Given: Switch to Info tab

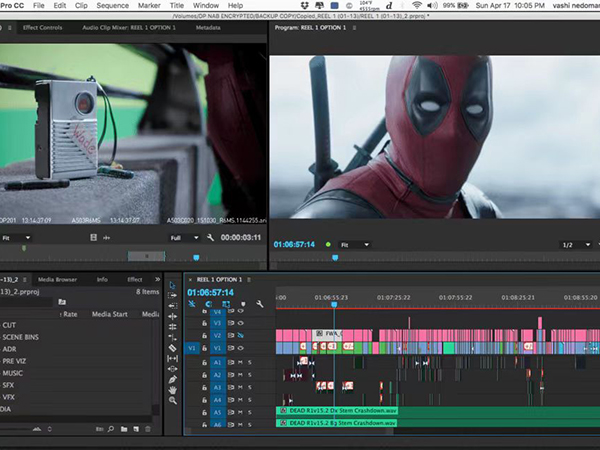Looking at the screenshot, I should (x=102, y=280).
